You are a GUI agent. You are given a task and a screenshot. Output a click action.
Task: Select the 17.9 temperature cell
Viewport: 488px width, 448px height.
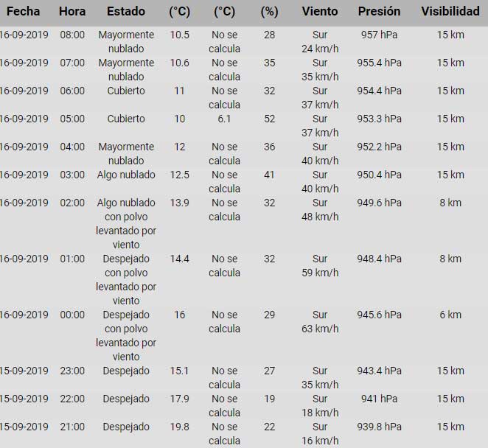[x=180, y=399]
